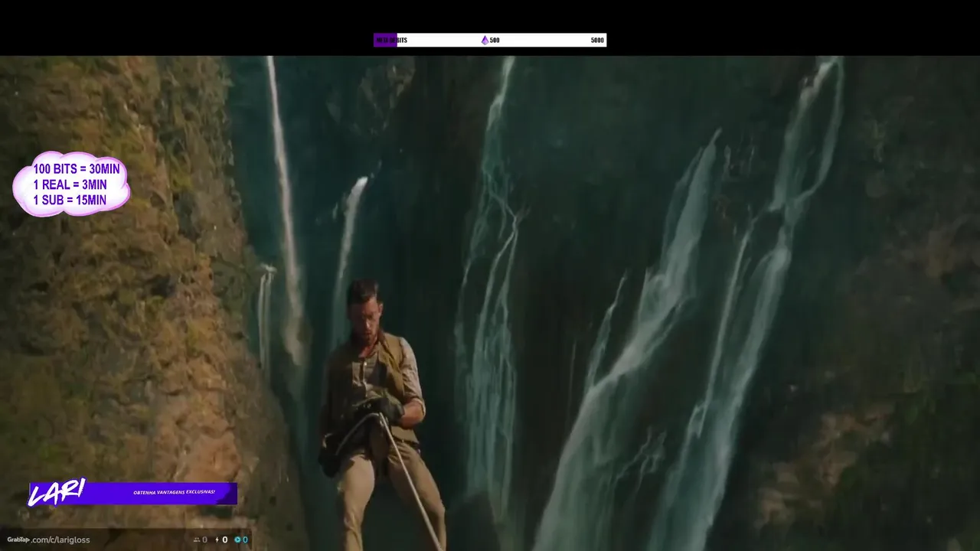Click the bits goal progress bar
The image size is (980, 551).
[x=490, y=40]
